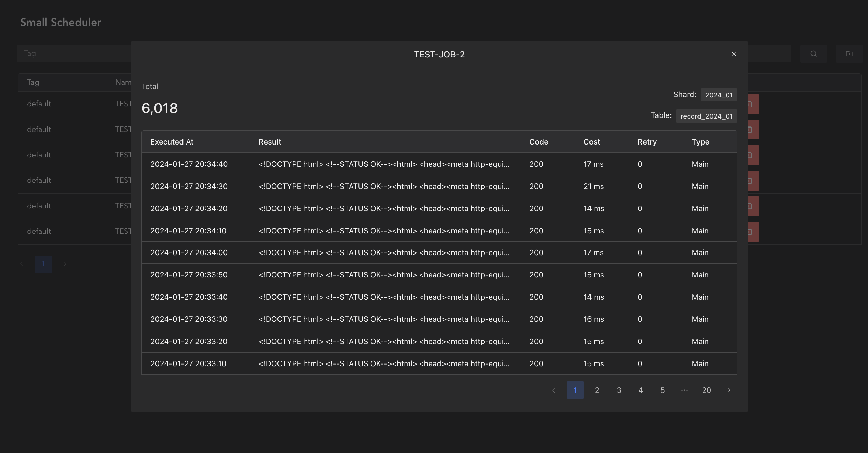Click the search magnifier icon
This screenshot has height=453, width=868.
(x=813, y=54)
